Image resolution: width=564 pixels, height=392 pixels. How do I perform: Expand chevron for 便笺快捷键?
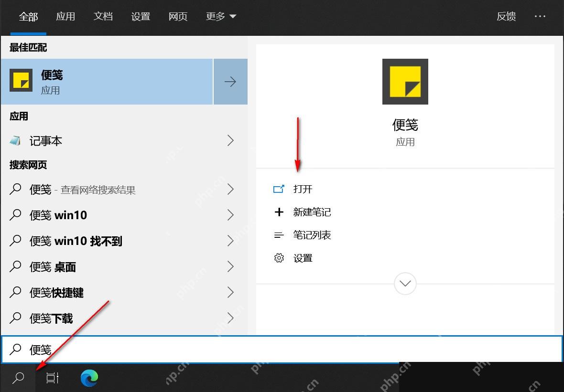point(230,293)
